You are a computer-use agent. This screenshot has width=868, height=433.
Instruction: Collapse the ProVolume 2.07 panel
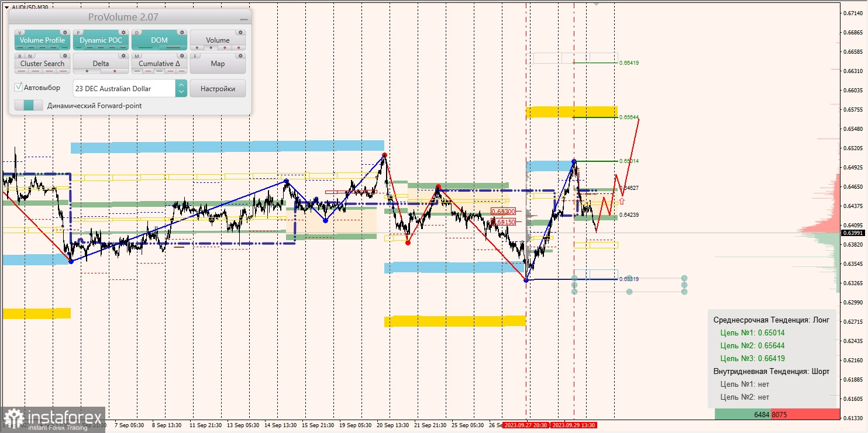(244, 19)
